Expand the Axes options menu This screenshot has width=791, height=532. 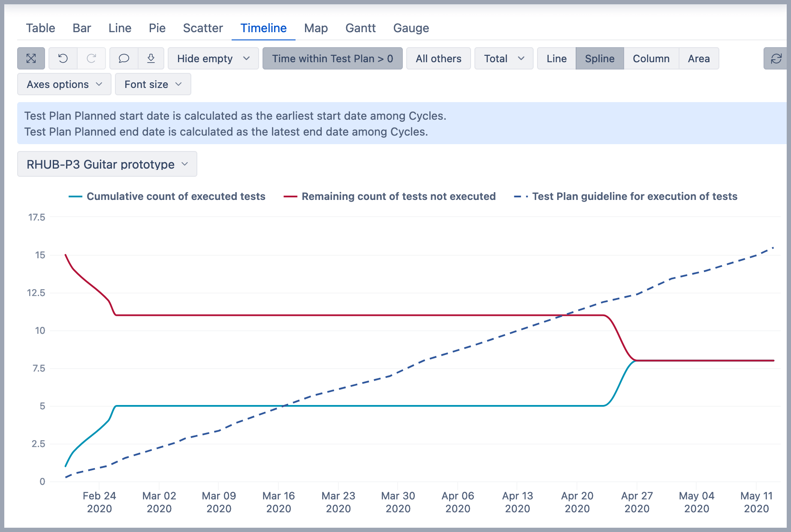tap(64, 84)
